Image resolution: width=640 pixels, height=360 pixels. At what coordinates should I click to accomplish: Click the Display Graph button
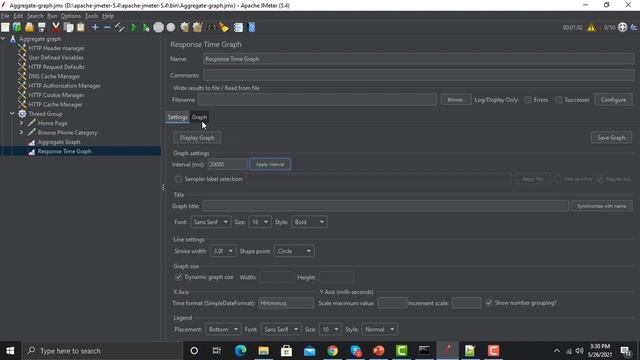coord(197,138)
